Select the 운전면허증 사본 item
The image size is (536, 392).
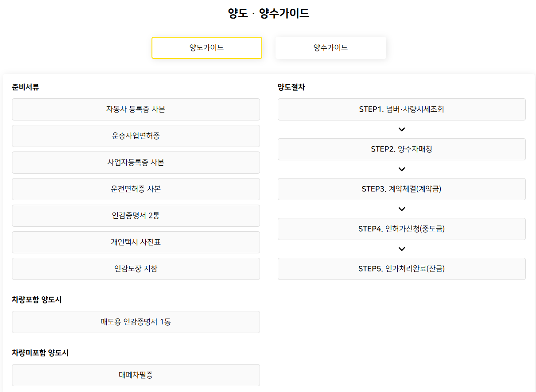(136, 189)
